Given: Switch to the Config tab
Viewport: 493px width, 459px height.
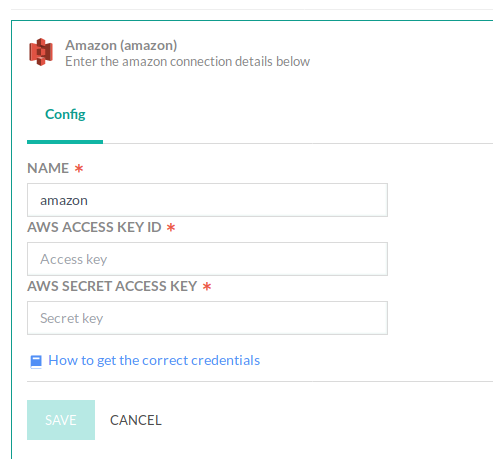Looking at the screenshot, I should [x=65, y=114].
